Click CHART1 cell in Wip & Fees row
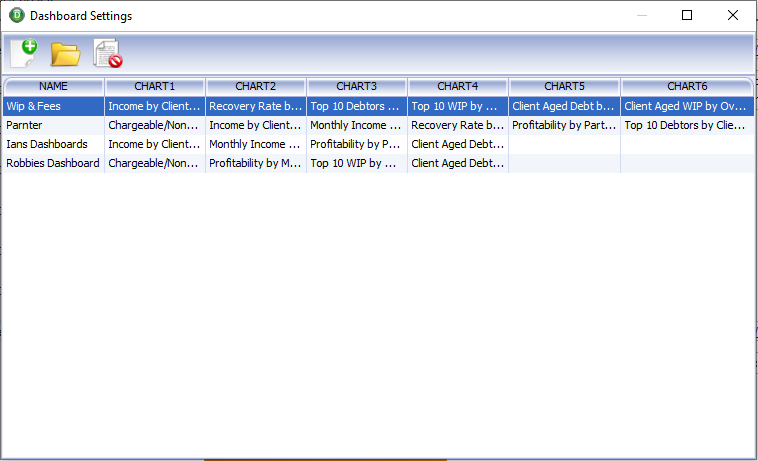This screenshot has height=461, width=758. point(155,106)
